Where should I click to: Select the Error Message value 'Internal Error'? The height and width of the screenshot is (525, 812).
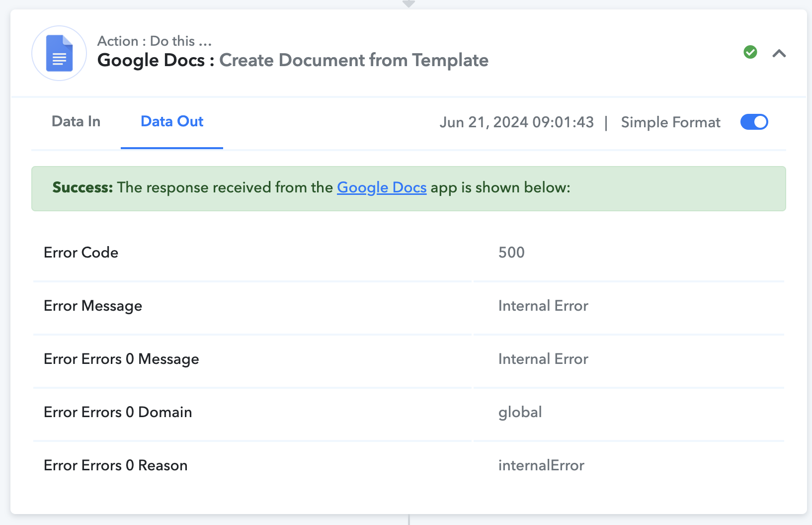[543, 306]
